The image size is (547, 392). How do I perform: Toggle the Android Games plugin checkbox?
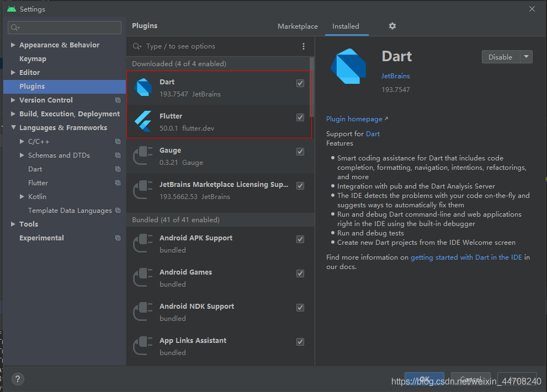coord(300,273)
